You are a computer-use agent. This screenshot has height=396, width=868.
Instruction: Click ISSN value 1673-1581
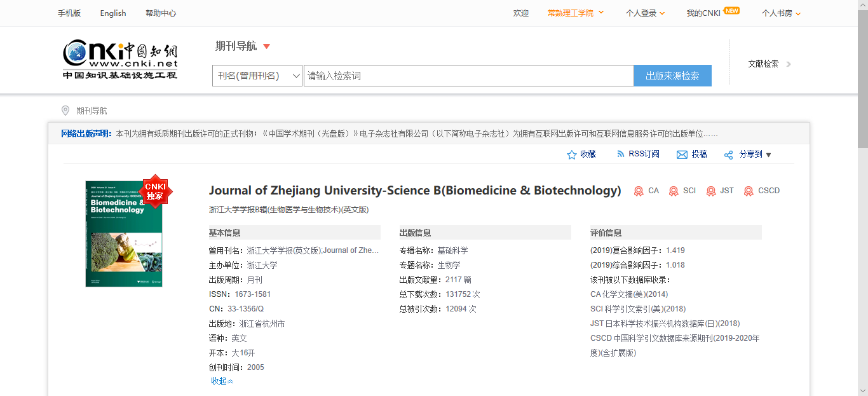point(252,294)
